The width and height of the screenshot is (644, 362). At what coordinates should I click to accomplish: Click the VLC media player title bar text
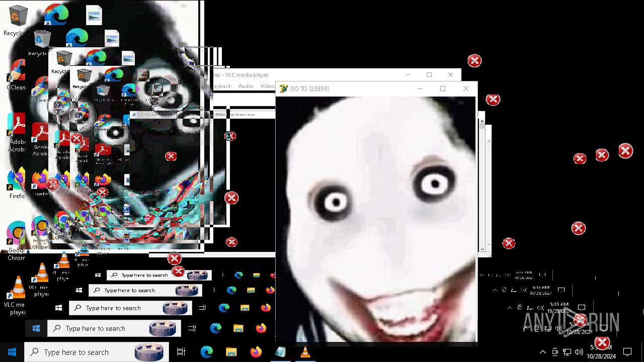[x=241, y=75]
